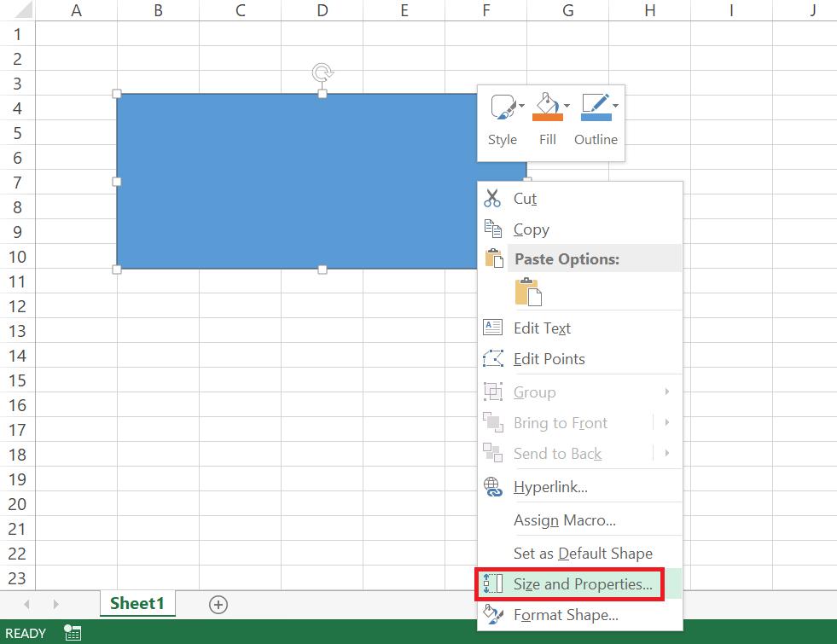The height and width of the screenshot is (644, 837).
Task: Click the macro recording icon in status bar
Action: tap(72, 633)
